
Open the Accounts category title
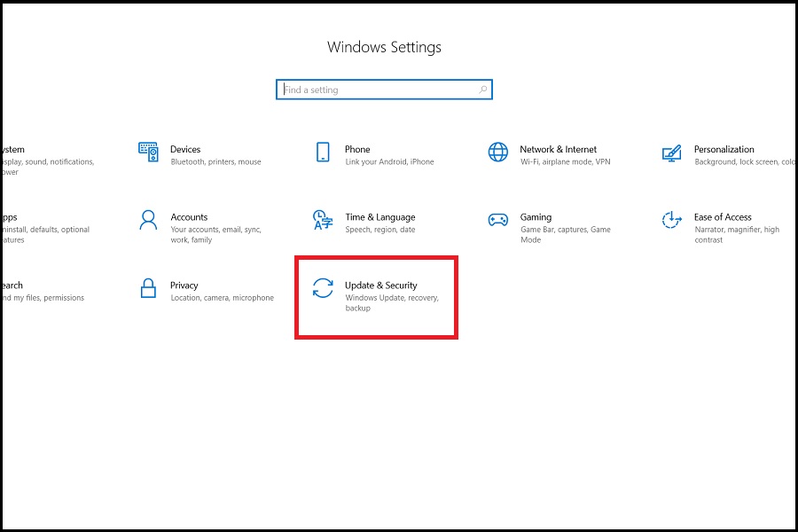click(189, 217)
